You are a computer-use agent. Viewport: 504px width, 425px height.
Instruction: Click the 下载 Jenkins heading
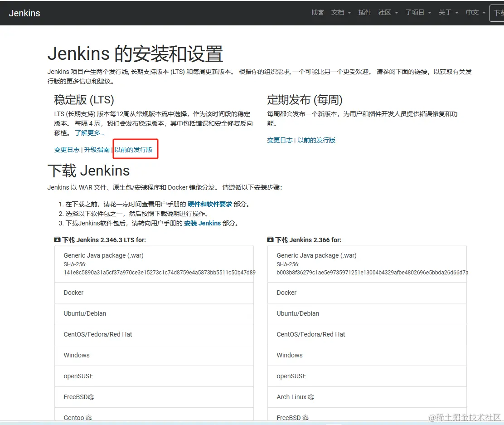[x=89, y=171]
